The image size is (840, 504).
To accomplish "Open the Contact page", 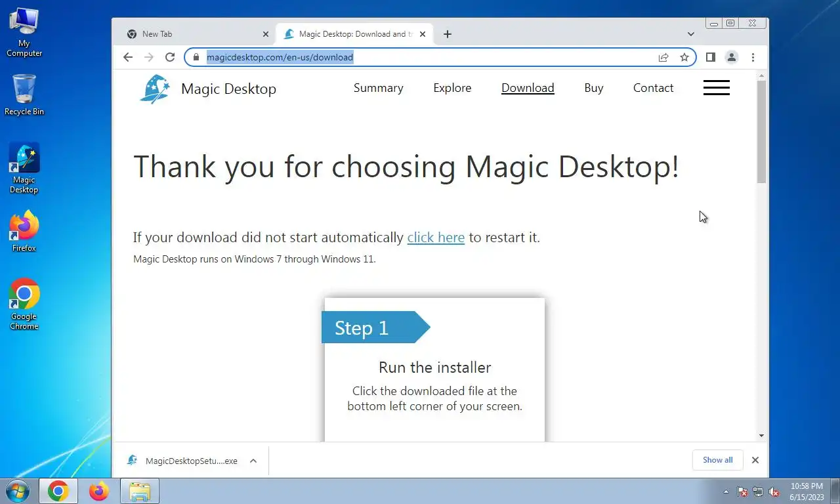I will [653, 88].
